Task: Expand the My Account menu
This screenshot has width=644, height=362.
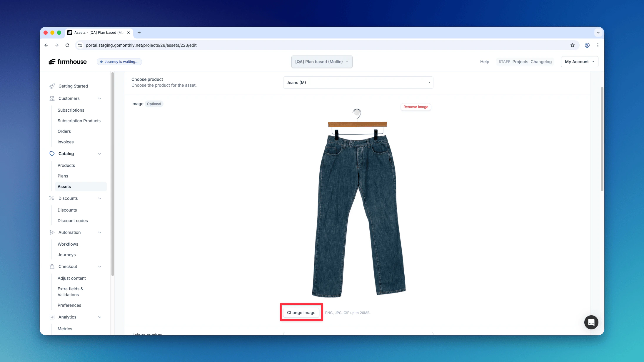Action: pos(579,62)
